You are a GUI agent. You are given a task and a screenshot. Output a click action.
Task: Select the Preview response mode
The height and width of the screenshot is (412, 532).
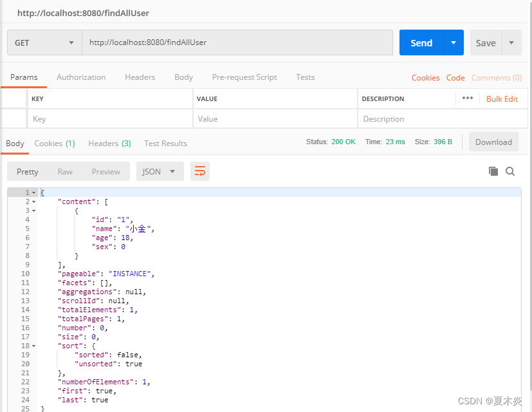pos(105,171)
